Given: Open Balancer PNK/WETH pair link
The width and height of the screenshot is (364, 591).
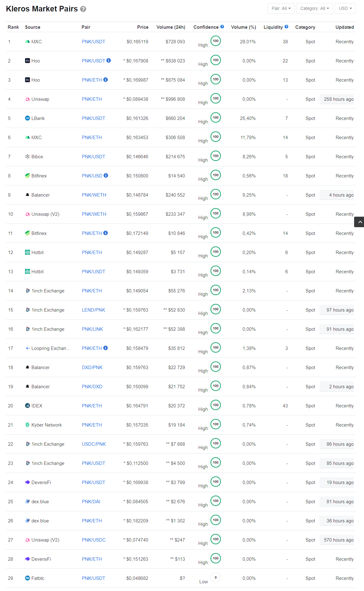Looking at the screenshot, I should [x=94, y=195].
